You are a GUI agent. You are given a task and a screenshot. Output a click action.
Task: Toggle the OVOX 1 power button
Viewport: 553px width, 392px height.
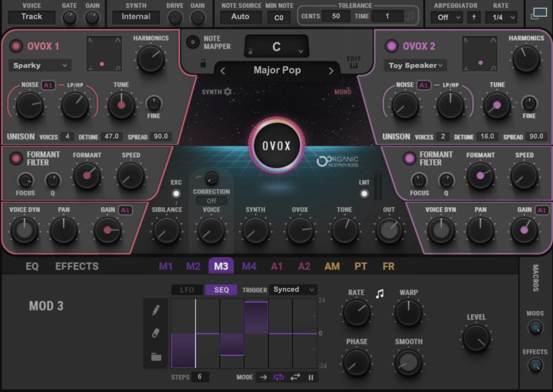pyautogui.click(x=16, y=46)
